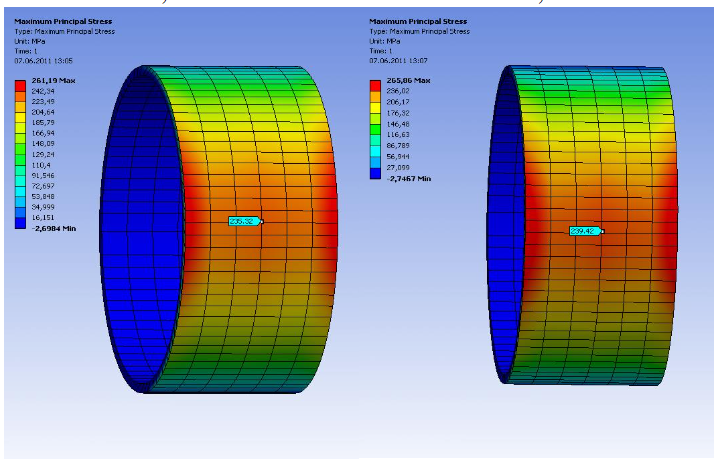Image resolution: width=723 pixels, height=466 pixels.
Task: Click the 235.32 probe label on left cylinder
Action: (x=243, y=221)
